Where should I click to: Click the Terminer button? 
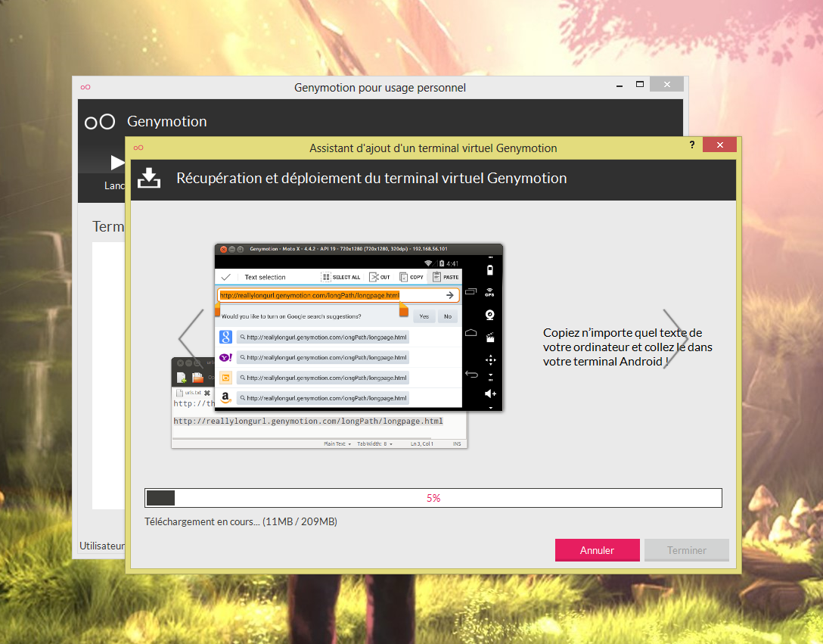click(x=686, y=550)
